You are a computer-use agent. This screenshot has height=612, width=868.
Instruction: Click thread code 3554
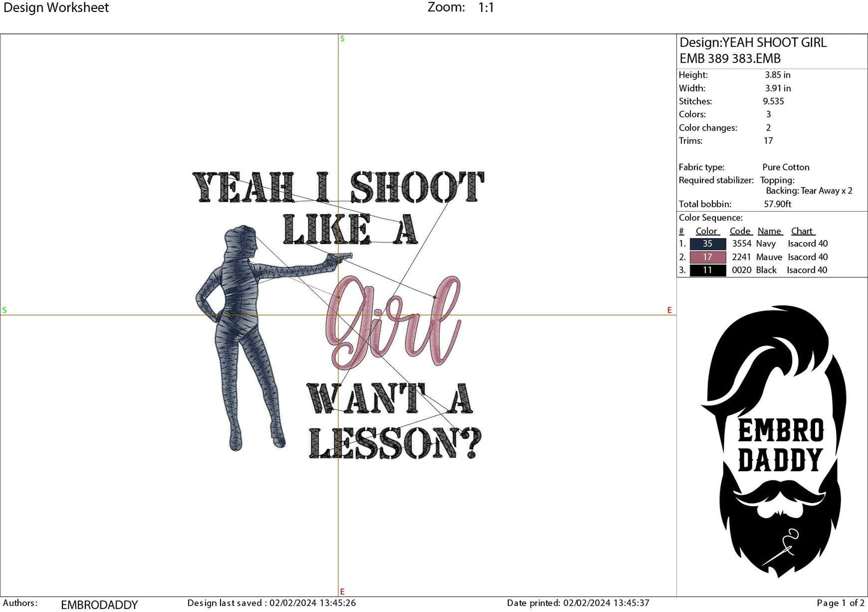pos(741,243)
